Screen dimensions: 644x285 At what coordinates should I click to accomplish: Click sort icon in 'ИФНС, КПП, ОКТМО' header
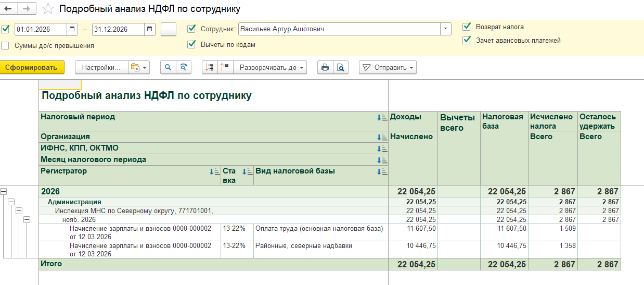coord(382,148)
